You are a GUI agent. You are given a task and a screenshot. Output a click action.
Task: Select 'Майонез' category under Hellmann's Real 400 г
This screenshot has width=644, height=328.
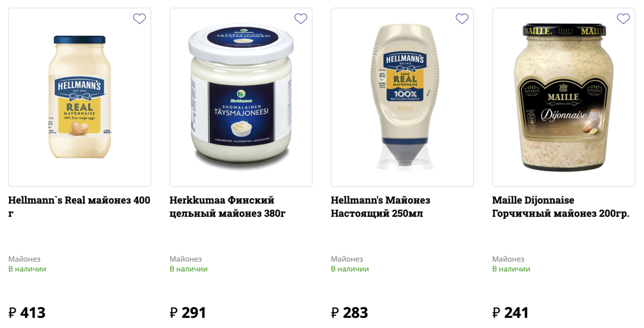[24, 259]
